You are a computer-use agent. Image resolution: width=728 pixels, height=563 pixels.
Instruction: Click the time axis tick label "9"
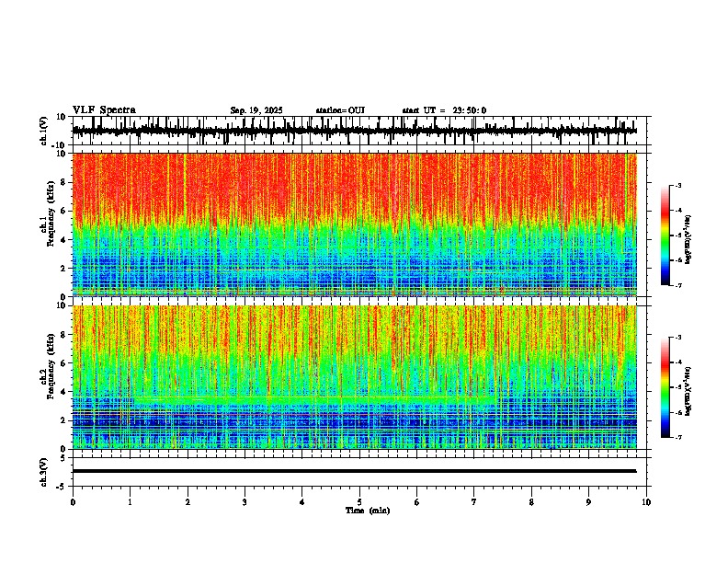(x=588, y=502)
